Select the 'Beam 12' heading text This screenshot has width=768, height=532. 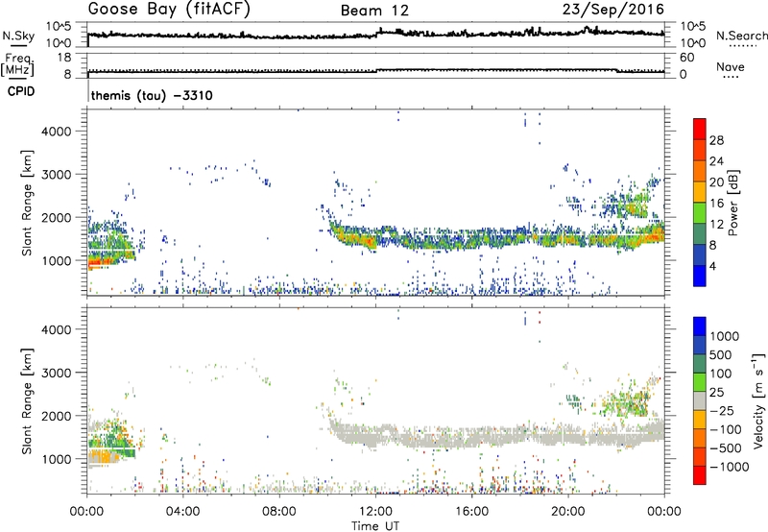pyautogui.click(x=374, y=11)
